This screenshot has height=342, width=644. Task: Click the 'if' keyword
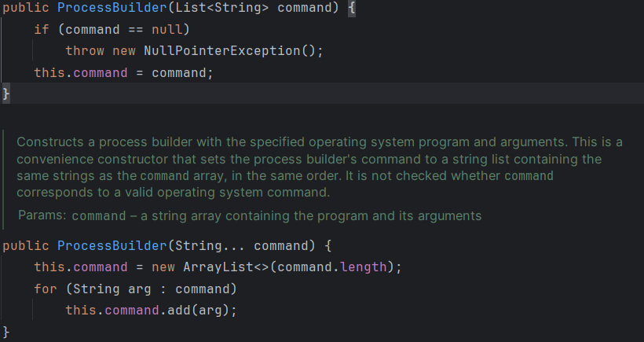(x=41, y=30)
